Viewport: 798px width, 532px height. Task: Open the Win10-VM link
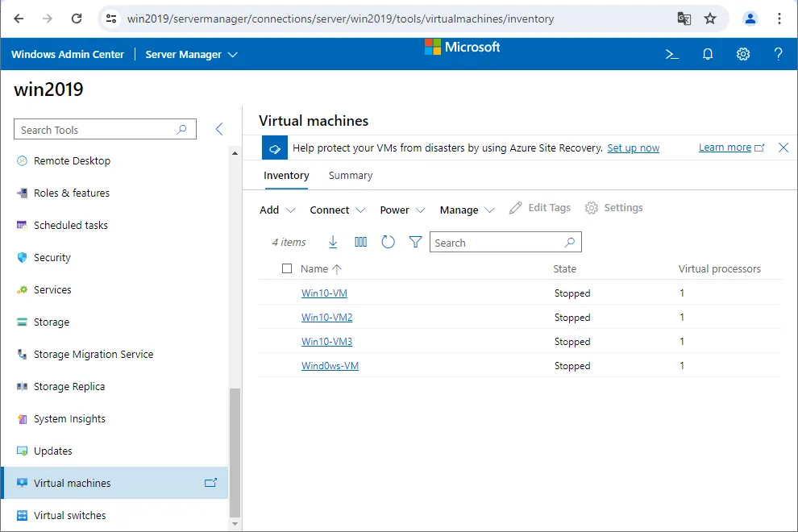tap(324, 293)
